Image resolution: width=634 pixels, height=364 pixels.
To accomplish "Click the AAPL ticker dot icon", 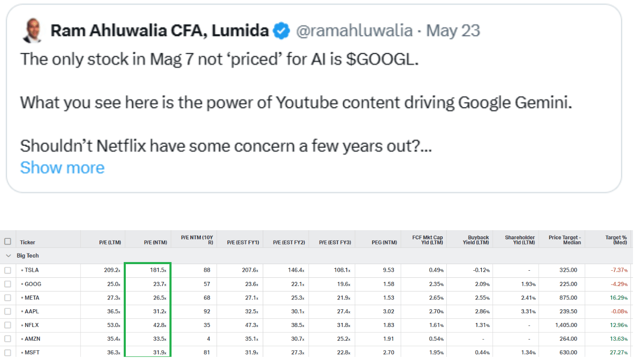I will (x=22, y=311).
